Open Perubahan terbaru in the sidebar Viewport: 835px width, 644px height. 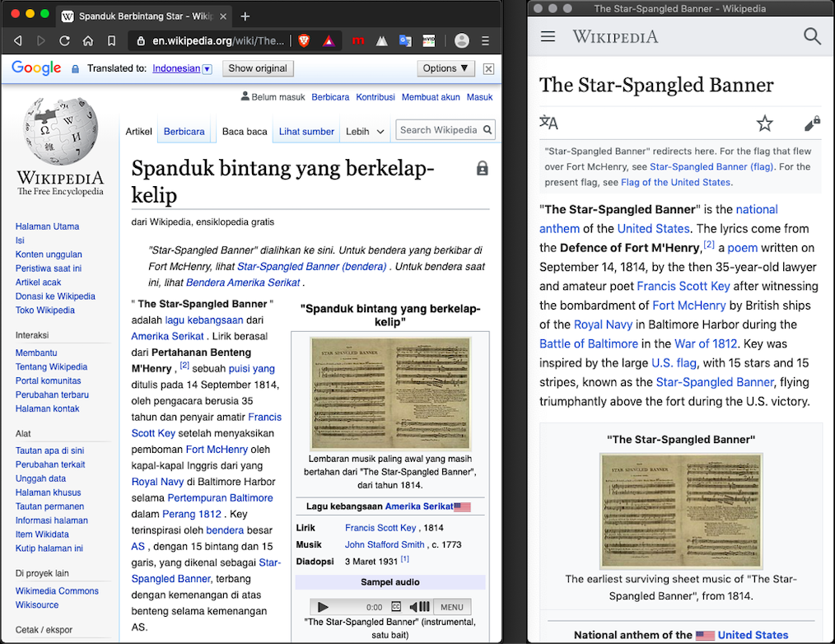click(x=52, y=394)
